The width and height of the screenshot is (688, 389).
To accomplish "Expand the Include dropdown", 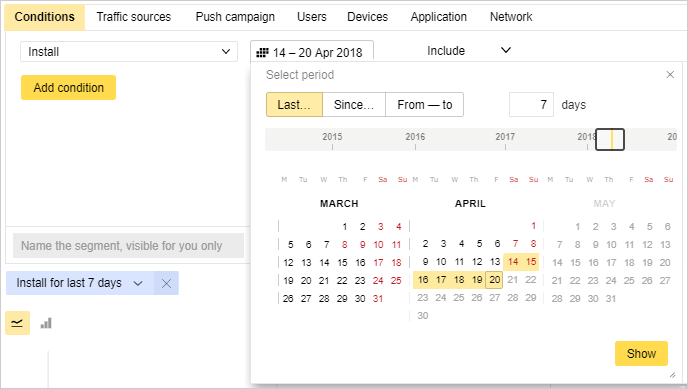I will point(469,50).
